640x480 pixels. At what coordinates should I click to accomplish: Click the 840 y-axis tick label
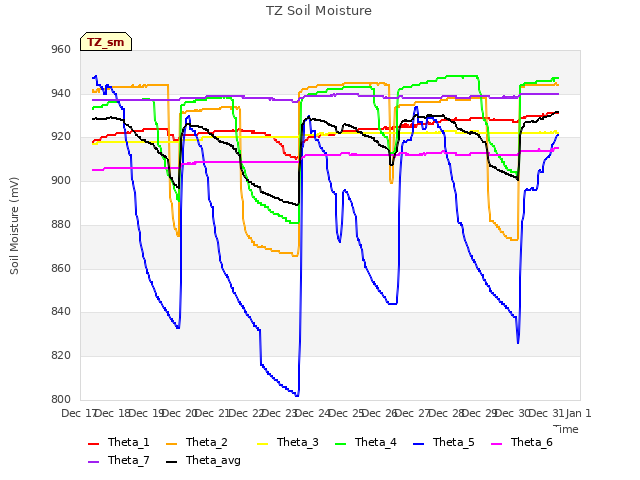[x=61, y=312]
